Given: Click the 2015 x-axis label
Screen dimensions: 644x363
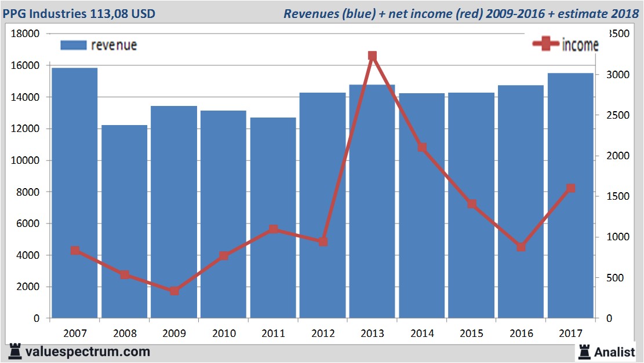Looking at the screenshot, I should point(471,333).
